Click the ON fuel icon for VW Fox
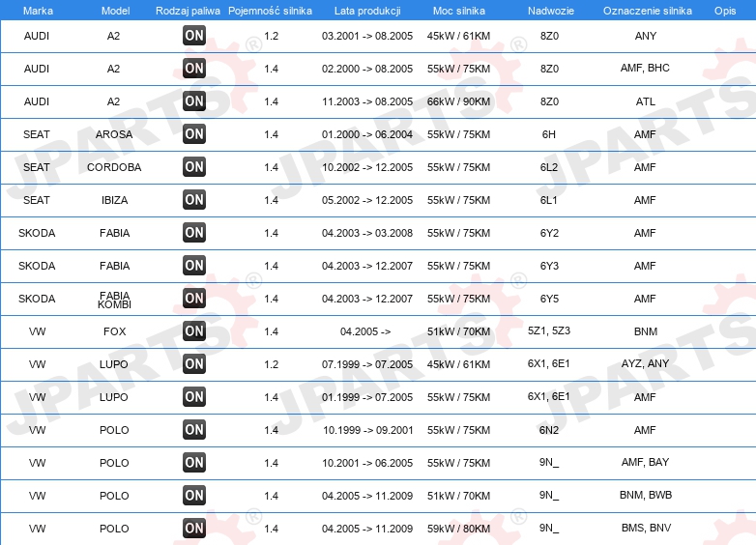This screenshot has height=545, width=756. 194,331
